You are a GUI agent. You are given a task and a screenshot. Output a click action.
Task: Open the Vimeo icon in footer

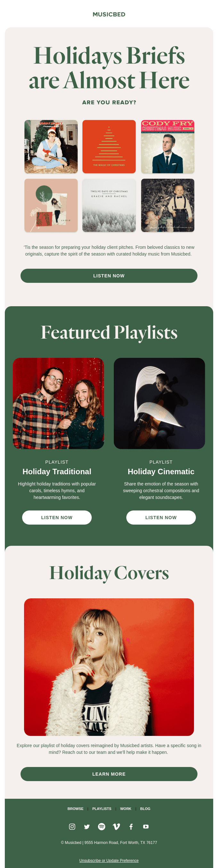[116, 826]
